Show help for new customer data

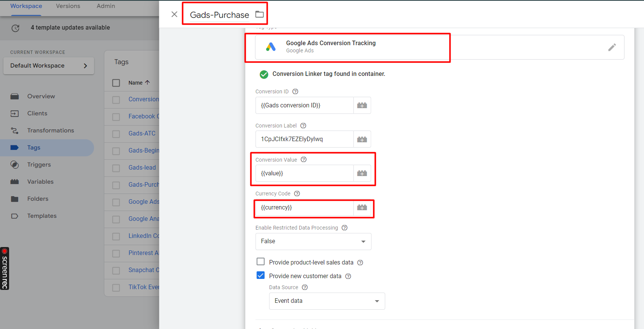(348, 276)
